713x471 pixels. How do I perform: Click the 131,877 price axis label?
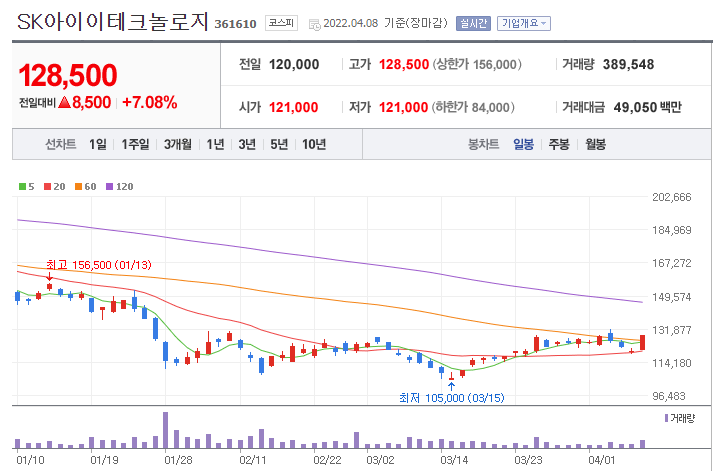[x=672, y=330]
